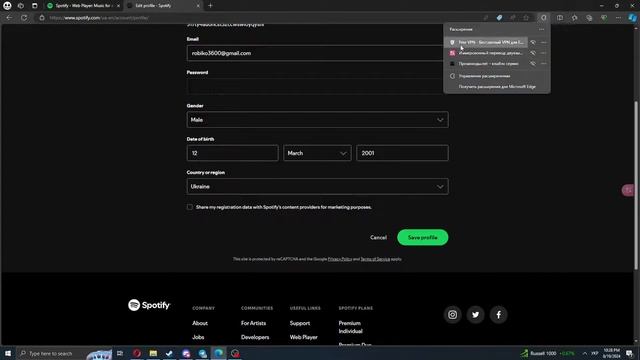Click the green Save profile button
The width and height of the screenshot is (640, 360).
click(x=422, y=238)
